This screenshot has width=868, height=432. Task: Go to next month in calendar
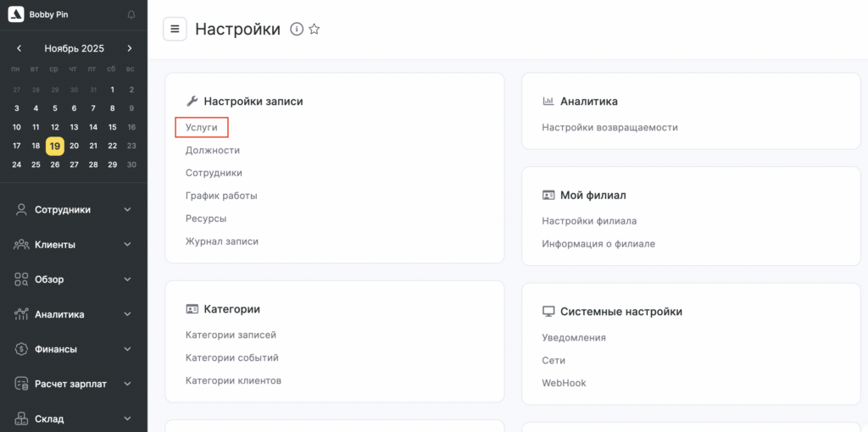tap(130, 48)
